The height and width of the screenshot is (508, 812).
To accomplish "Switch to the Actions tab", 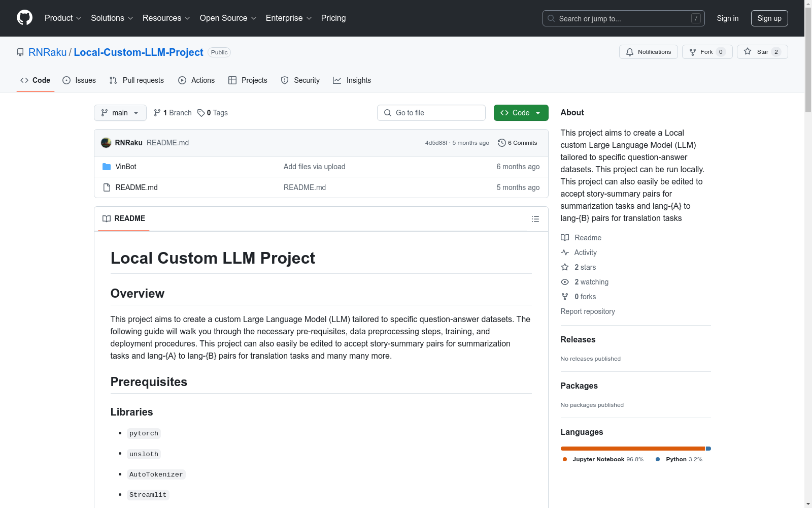I will point(196,80).
